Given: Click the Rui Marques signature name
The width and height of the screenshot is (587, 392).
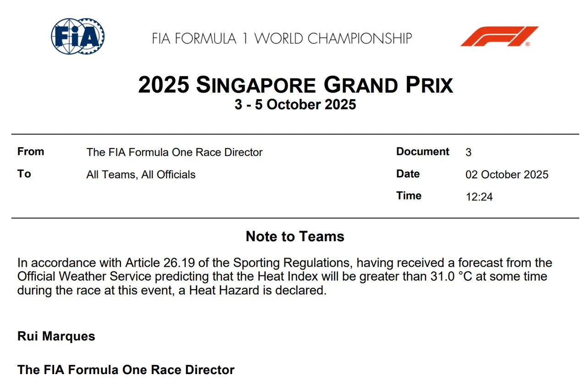Looking at the screenshot, I should 56,336.
